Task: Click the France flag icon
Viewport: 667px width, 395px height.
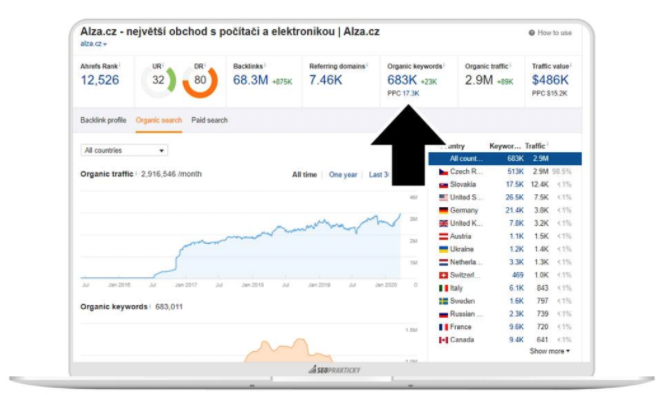Action: click(x=443, y=327)
